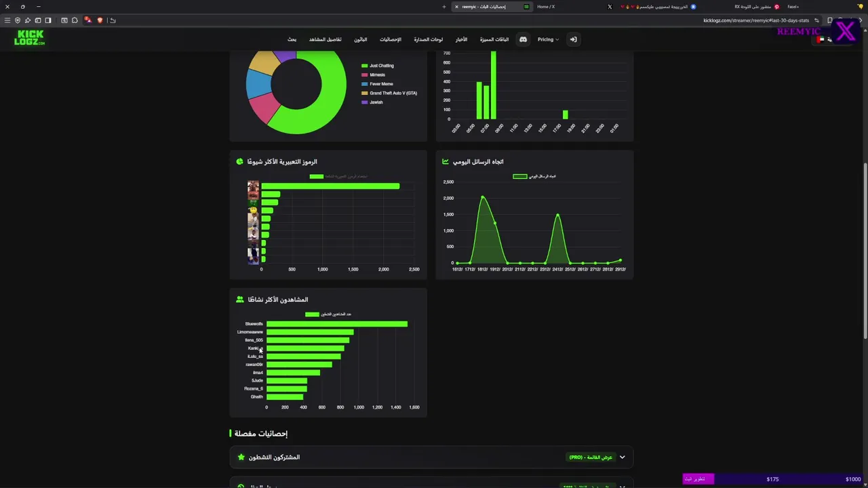
Task: Expand the active subscribers section chevron
Action: click(622, 457)
